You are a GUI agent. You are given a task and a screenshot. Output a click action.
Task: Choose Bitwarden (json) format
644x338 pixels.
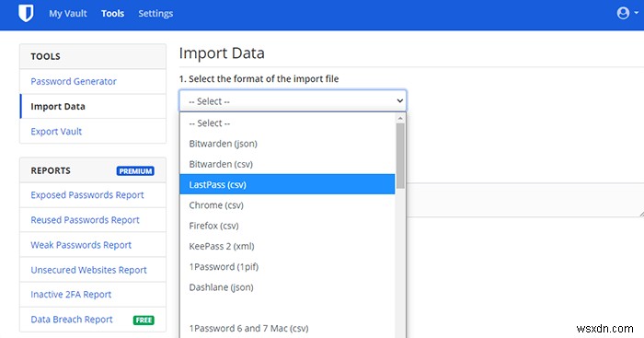(x=287, y=144)
